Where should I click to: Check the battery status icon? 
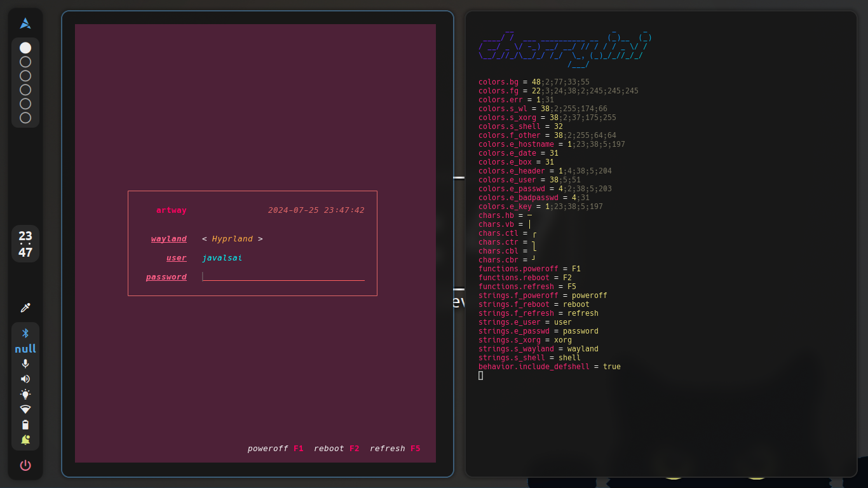coord(25,424)
